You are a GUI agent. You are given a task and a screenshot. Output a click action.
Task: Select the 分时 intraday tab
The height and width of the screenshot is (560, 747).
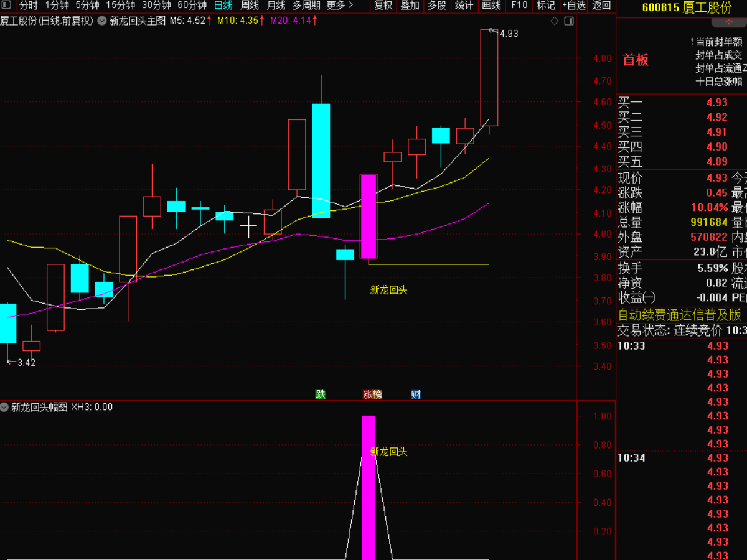click(28, 6)
